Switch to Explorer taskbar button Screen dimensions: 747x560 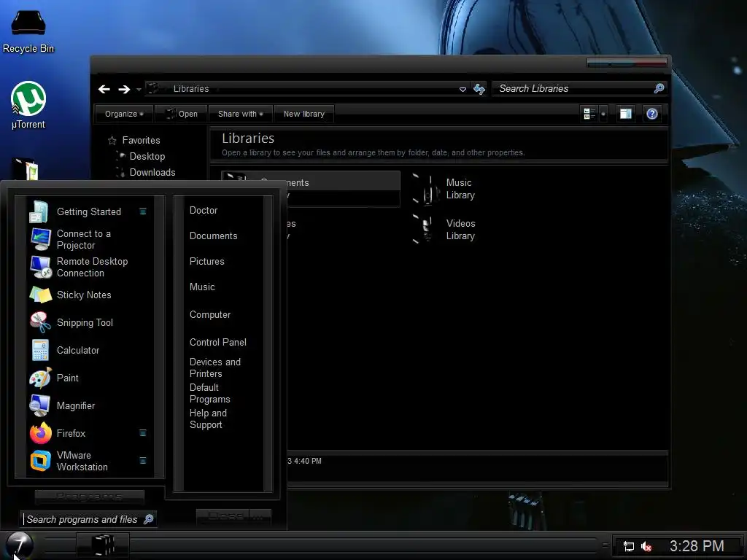(x=103, y=545)
